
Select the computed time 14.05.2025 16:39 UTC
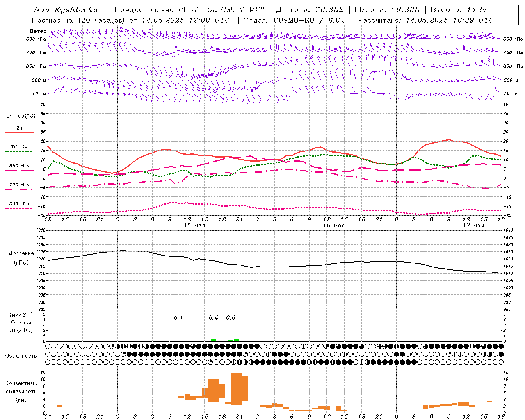(450, 20)
